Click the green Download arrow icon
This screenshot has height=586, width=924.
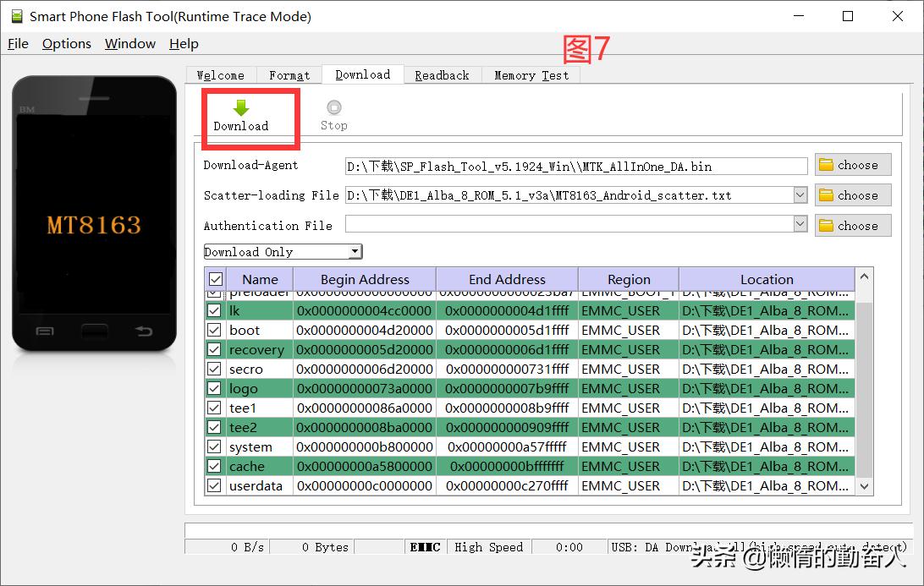point(241,107)
